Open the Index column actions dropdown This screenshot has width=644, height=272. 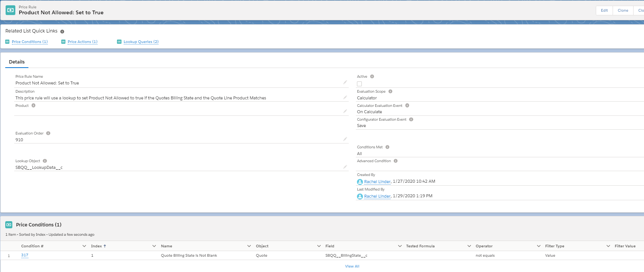point(154,246)
